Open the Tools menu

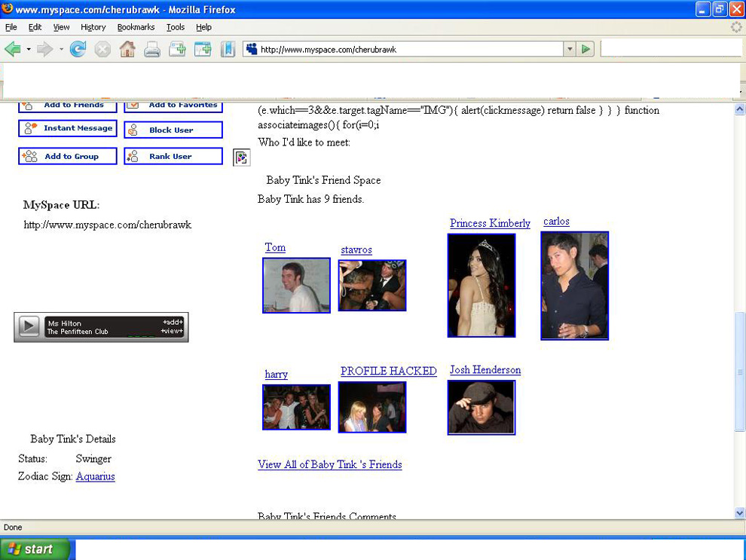175,27
